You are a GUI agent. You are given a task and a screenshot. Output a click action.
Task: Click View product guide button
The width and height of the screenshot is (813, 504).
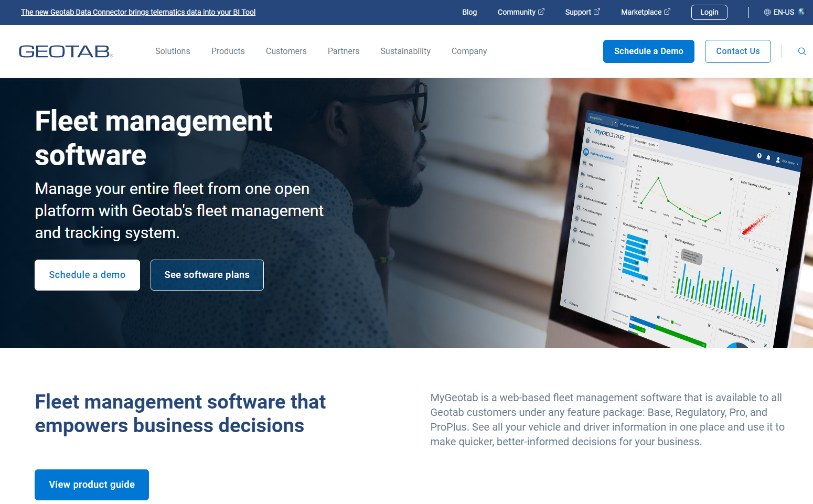pyautogui.click(x=92, y=485)
